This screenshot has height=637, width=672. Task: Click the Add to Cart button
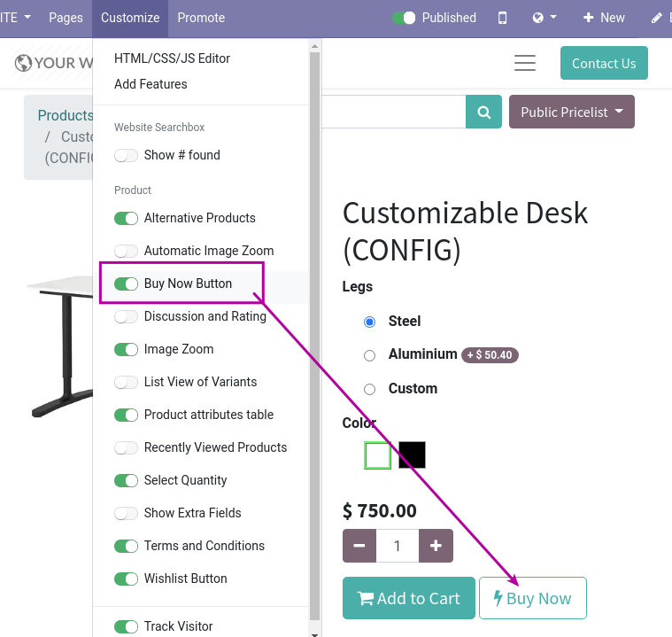(x=409, y=598)
